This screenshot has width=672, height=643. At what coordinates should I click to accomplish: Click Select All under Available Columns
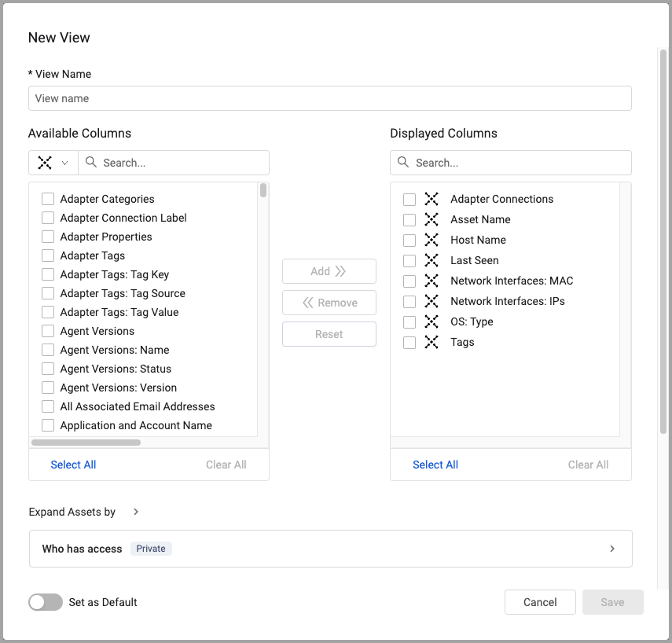[73, 465]
